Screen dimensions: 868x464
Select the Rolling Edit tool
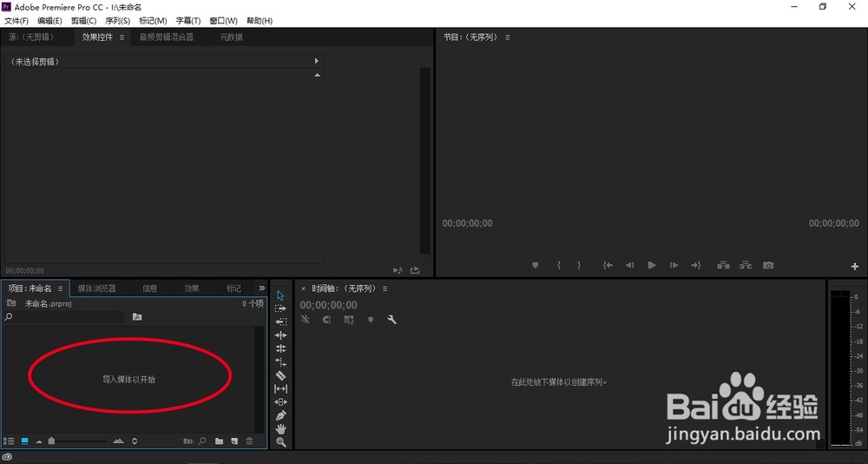click(280, 348)
